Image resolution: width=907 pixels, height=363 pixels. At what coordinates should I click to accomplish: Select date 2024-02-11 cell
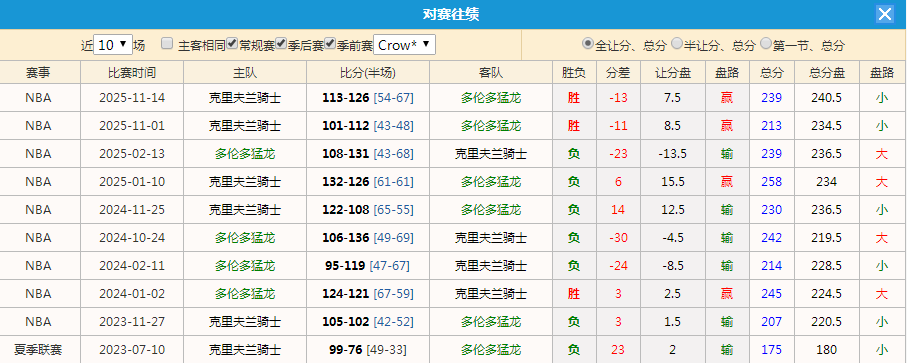[132, 266]
